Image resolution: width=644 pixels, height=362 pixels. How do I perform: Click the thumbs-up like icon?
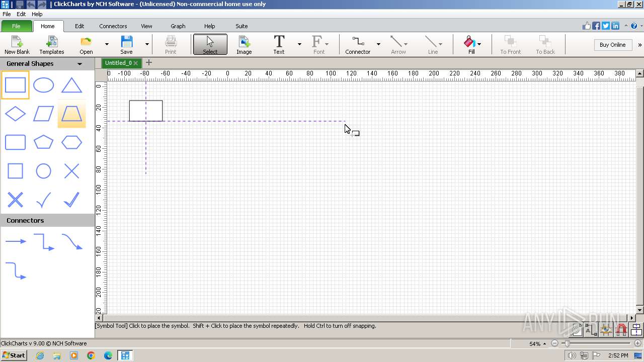point(587,26)
